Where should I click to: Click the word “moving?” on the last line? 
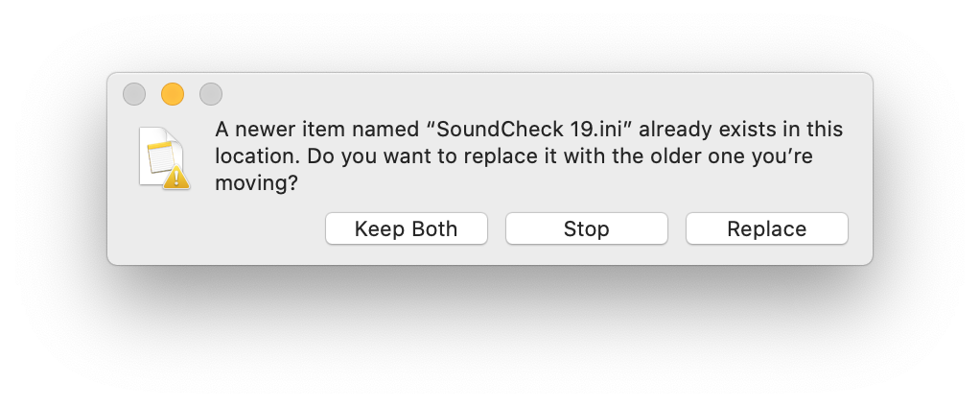[256, 183]
